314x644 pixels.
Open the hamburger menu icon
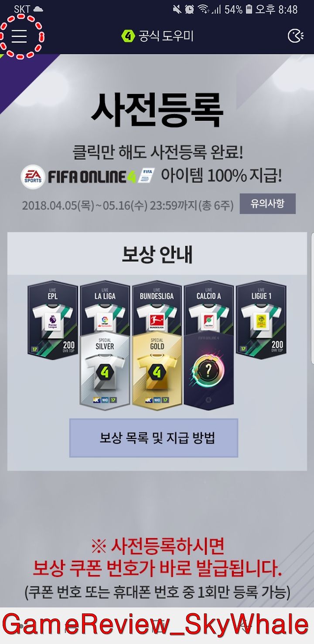19,37
